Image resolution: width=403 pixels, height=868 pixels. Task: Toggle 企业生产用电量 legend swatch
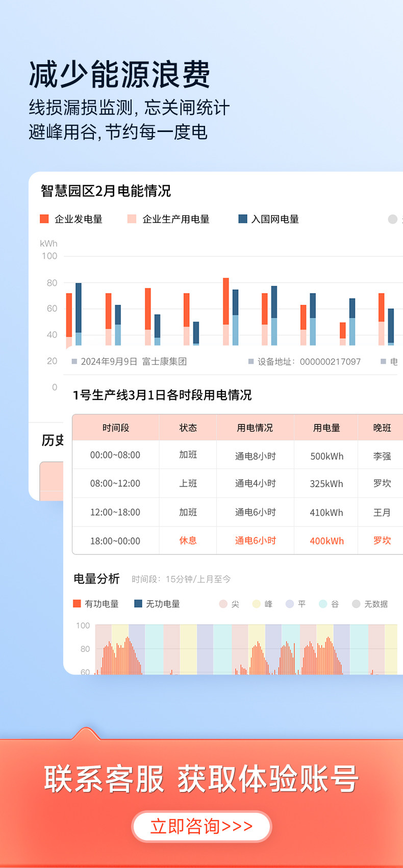[x=132, y=219]
